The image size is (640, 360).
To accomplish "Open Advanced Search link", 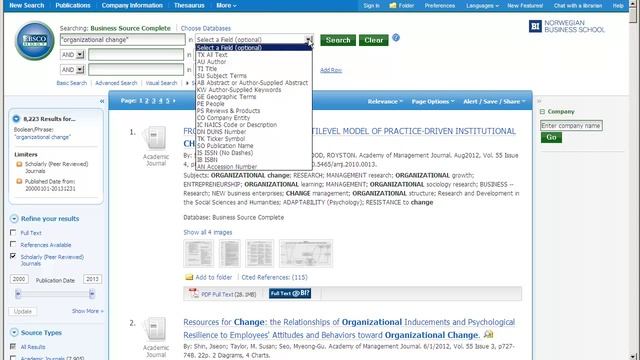I will tap(116, 83).
